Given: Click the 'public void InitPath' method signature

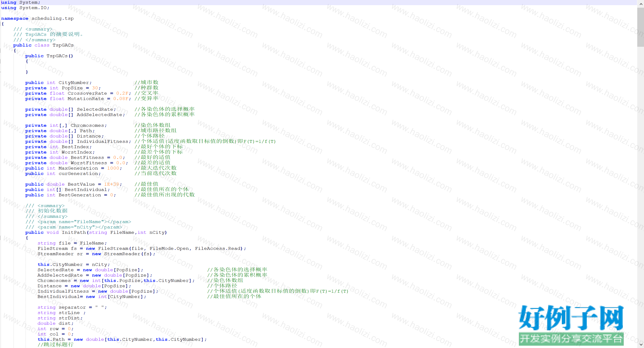Looking at the screenshot, I should click(96, 233).
